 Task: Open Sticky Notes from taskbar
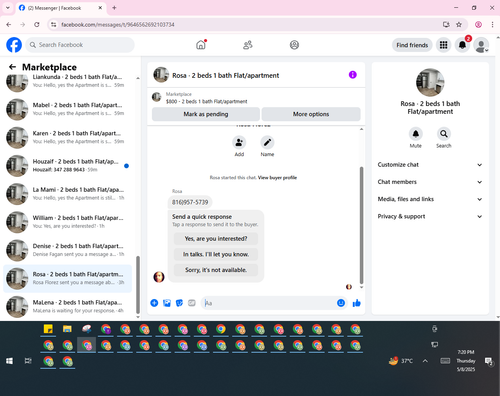48,329
